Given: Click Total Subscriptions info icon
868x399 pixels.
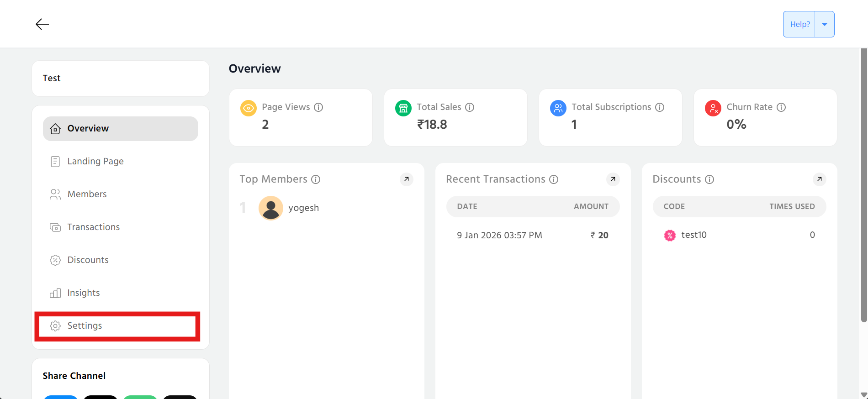Looking at the screenshot, I should click(x=660, y=107).
